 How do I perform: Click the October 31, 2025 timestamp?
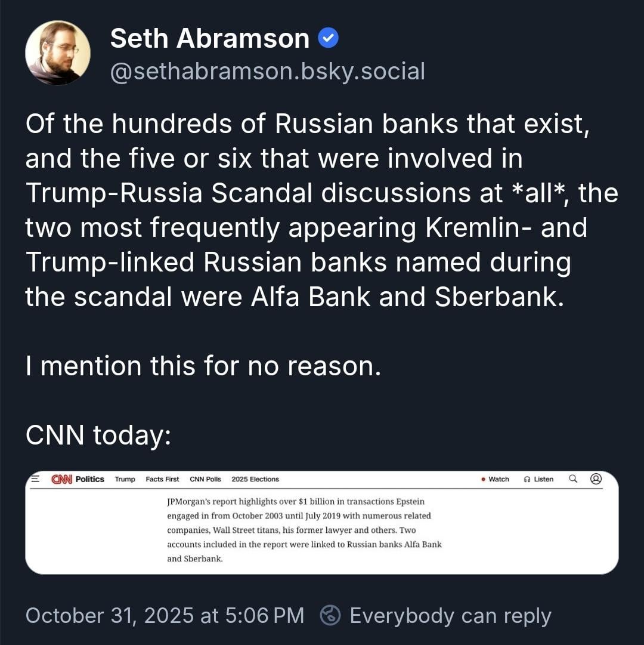[165, 615]
